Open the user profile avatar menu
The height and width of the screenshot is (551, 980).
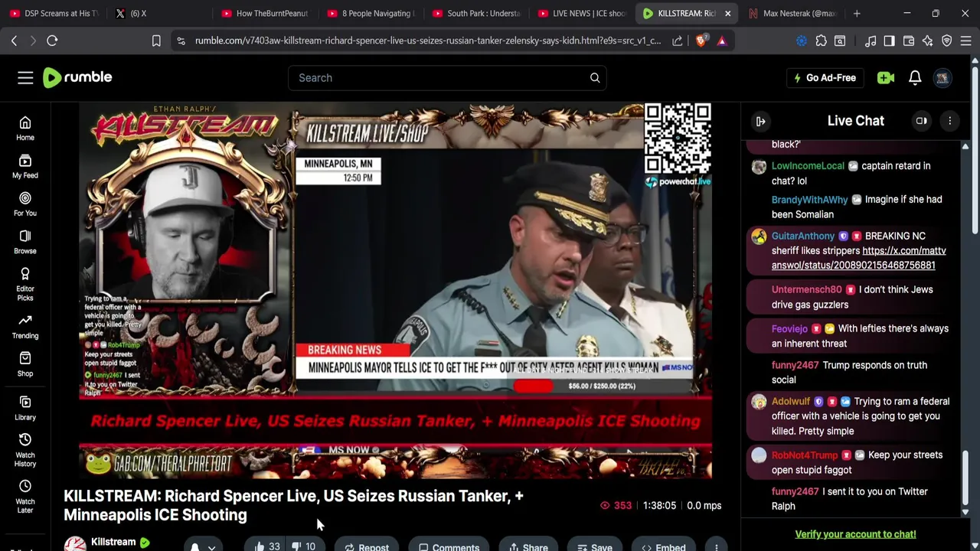(x=942, y=77)
